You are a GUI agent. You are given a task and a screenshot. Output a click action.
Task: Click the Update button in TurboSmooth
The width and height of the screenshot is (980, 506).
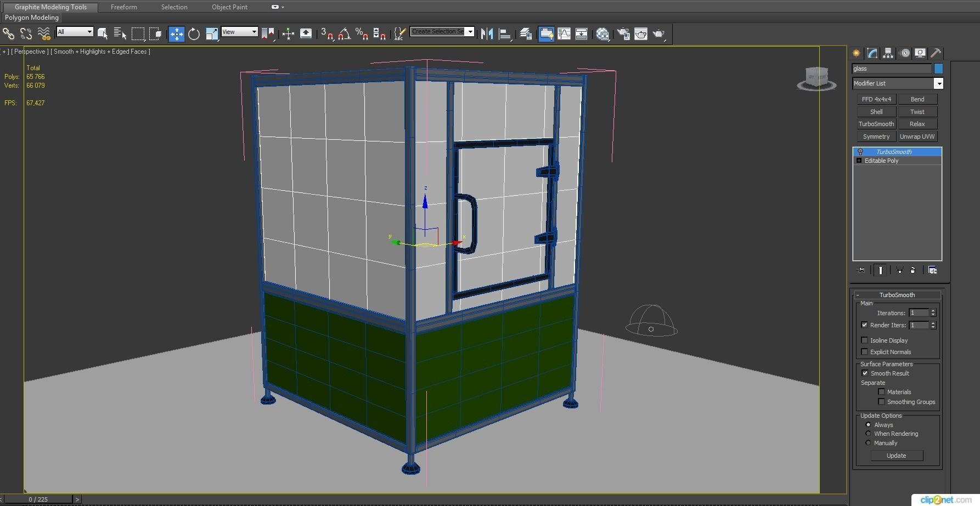click(897, 456)
